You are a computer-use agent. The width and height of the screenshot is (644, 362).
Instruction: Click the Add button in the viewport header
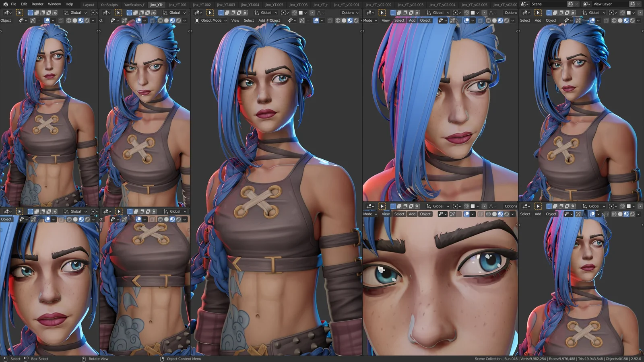coord(262,20)
